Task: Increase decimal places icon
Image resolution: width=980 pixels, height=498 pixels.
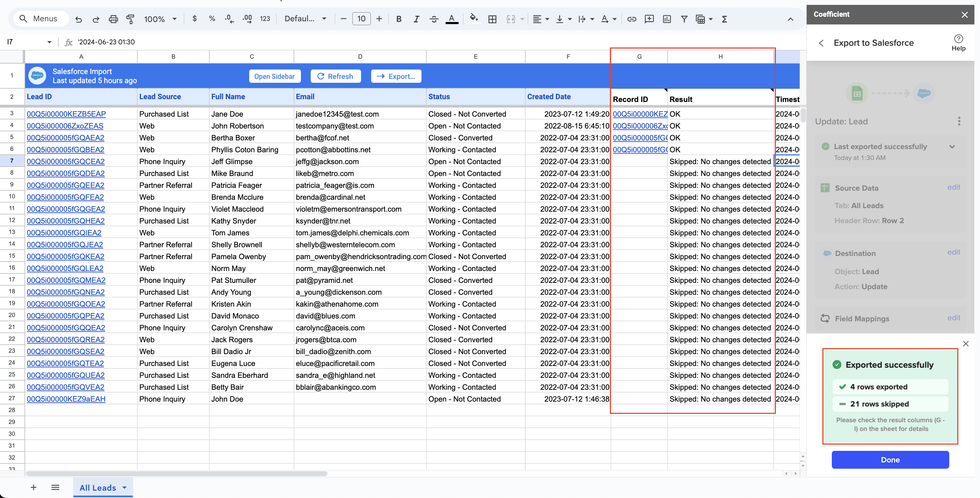Action: (247, 19)
